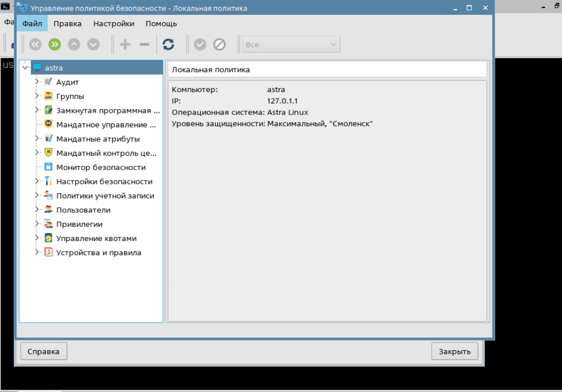Click the terminal icon in background window

[5, 6]
